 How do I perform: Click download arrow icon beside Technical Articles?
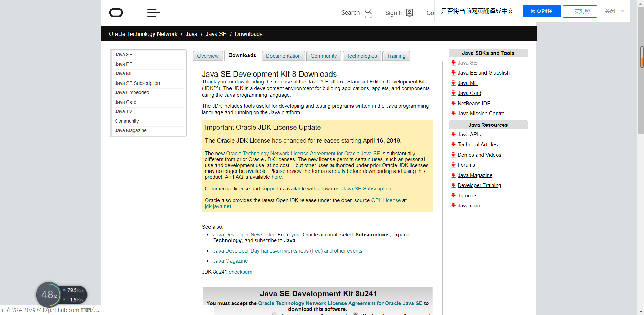[453, 145]
